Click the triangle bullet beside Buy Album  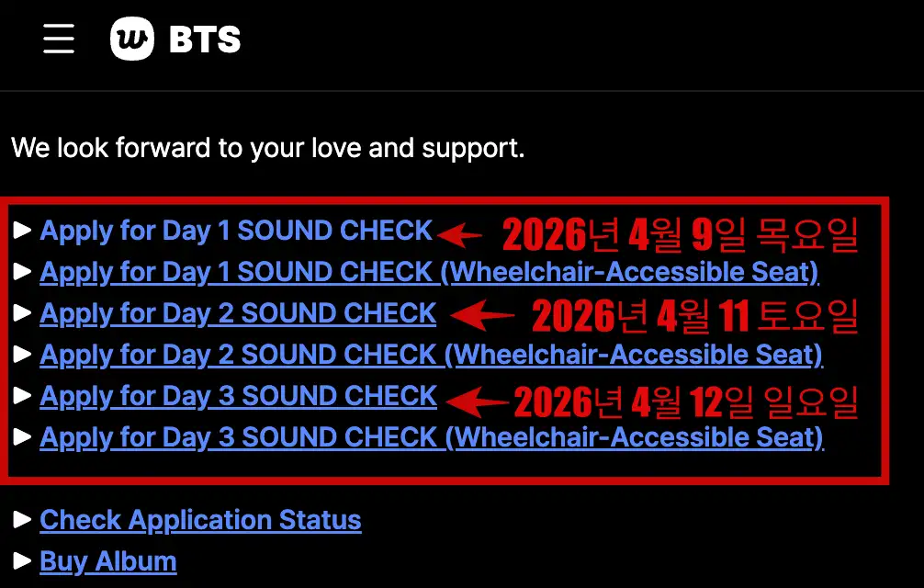[23, 561]
